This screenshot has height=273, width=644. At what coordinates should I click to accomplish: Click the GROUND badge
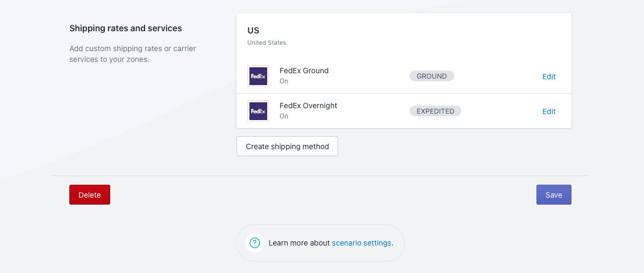[432, 76]
